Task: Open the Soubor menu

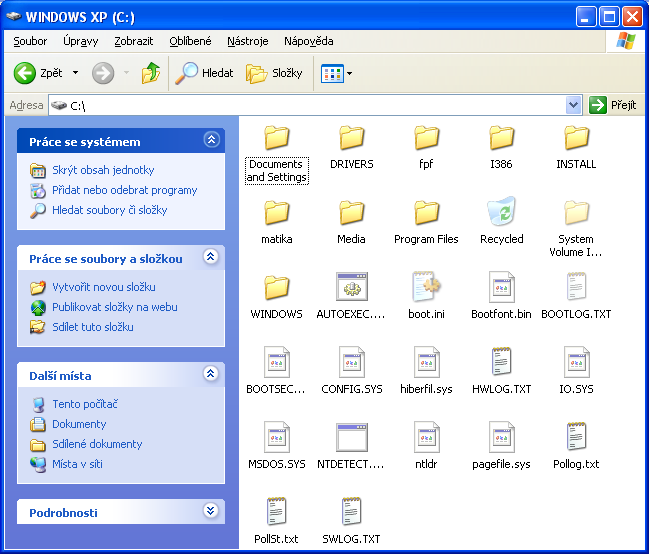Action: point(30,41)
